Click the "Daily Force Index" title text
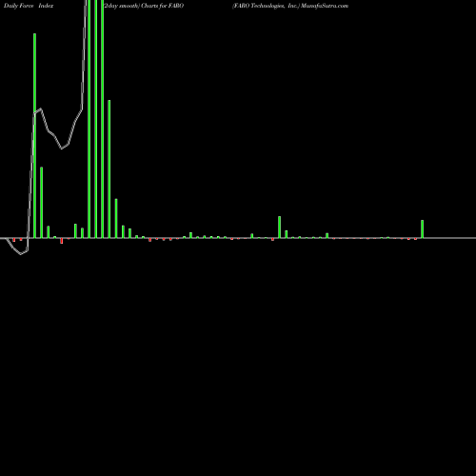Screen dimensions: 476x476 [x=29, y=6]
